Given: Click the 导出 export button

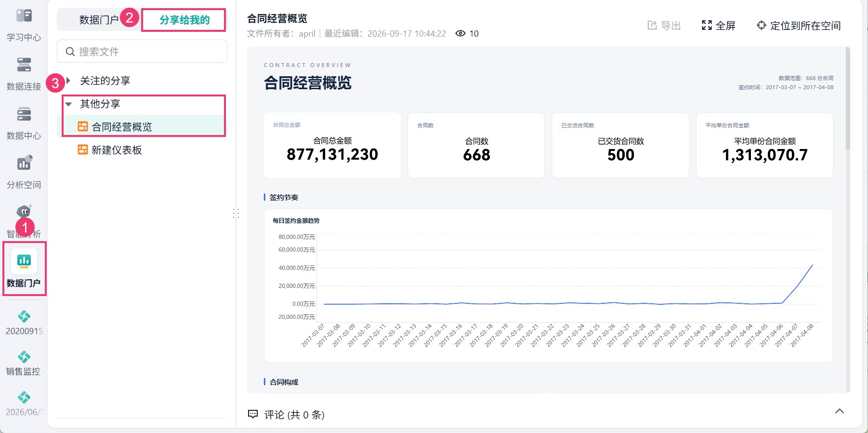Looking at the screenshot, I should tap(664, 26).
